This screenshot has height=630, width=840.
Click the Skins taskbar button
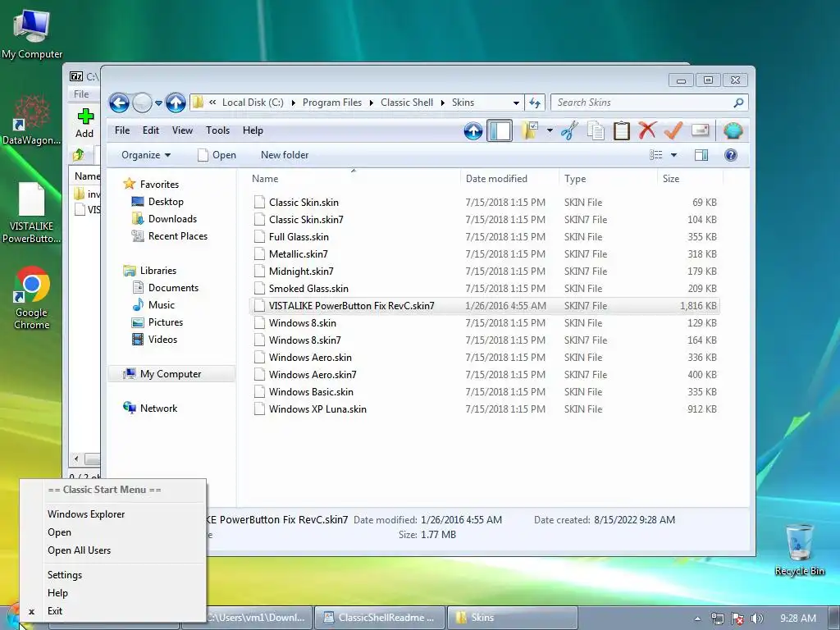512,618
